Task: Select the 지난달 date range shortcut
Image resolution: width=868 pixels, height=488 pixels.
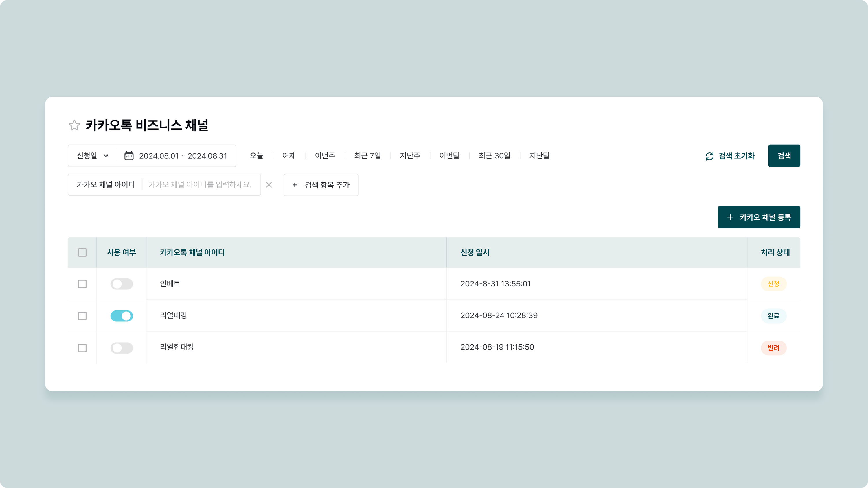Action: pos(539,156)
